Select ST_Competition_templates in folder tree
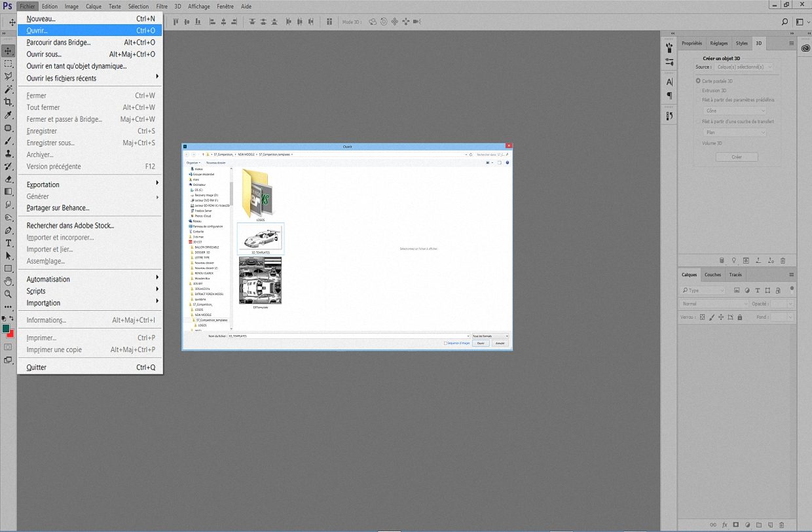Screen dimensions: 812x532 pyautogui.click(x=212, y=320)
